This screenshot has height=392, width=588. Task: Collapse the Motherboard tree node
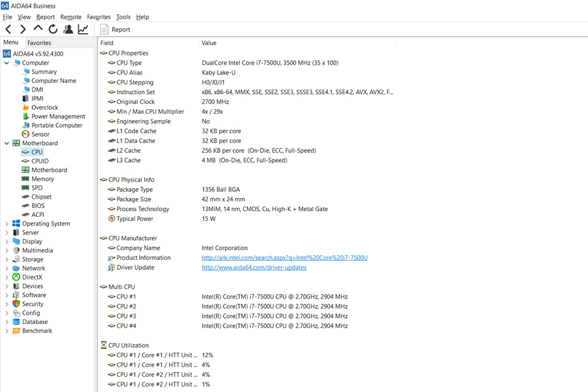(x=7, y=143)
